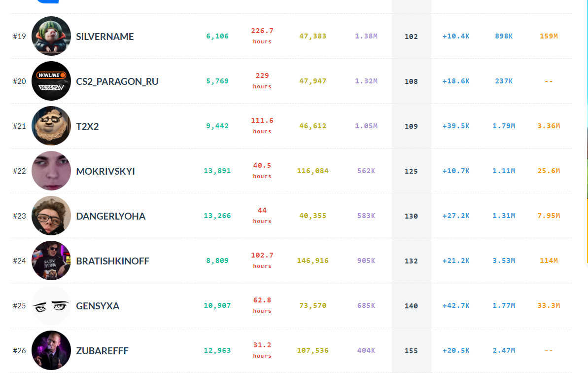Go to BRATISHKINOFF's channel page
588x373 pixels.
click(x=112, y=261)
